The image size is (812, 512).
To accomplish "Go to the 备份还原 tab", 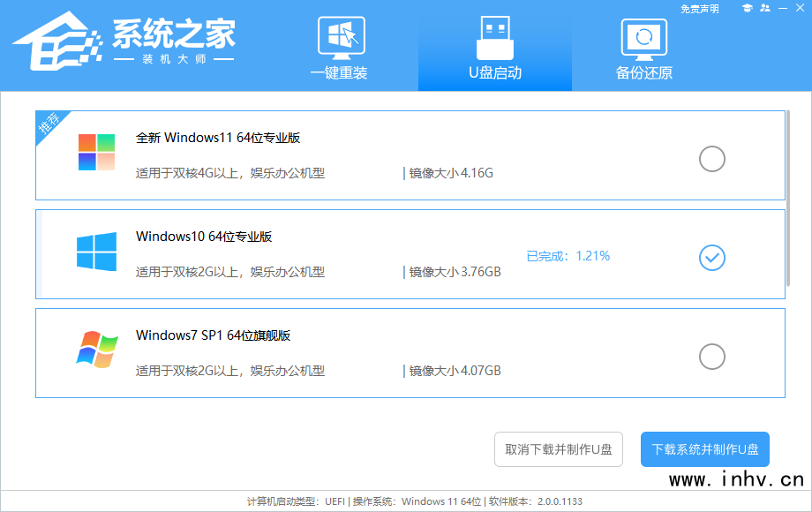I will click(643, 49).
